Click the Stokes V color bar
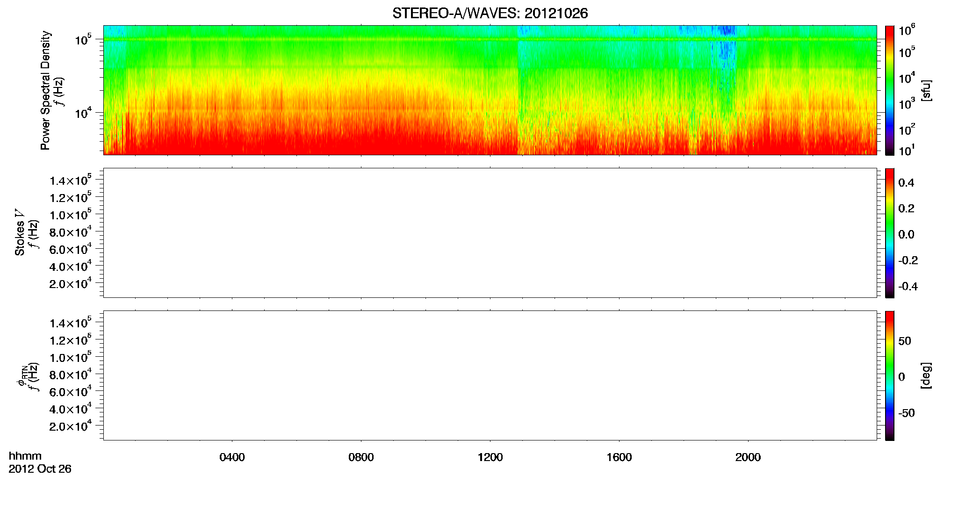 coord(890,233)
